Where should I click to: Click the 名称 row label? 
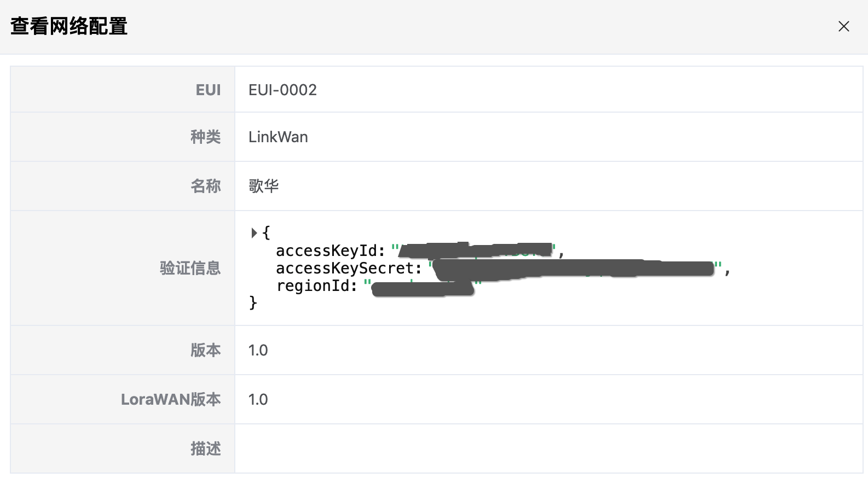click(x=206, y=186)
